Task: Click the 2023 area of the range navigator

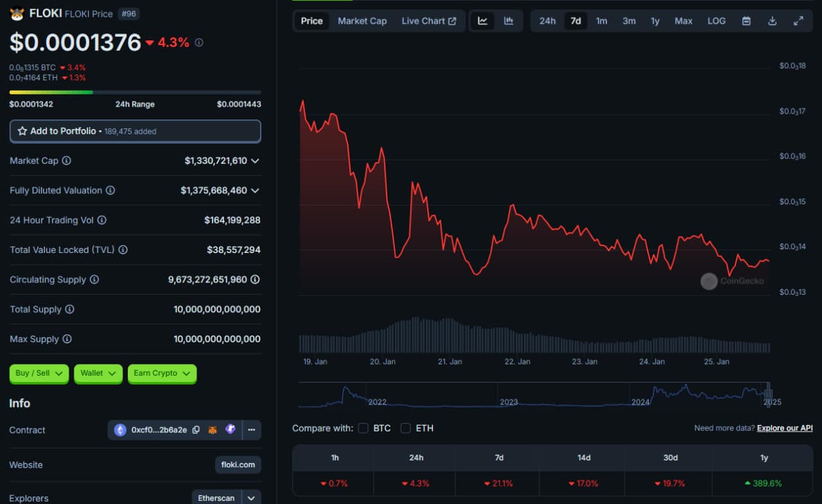Action: click(509, 402)
